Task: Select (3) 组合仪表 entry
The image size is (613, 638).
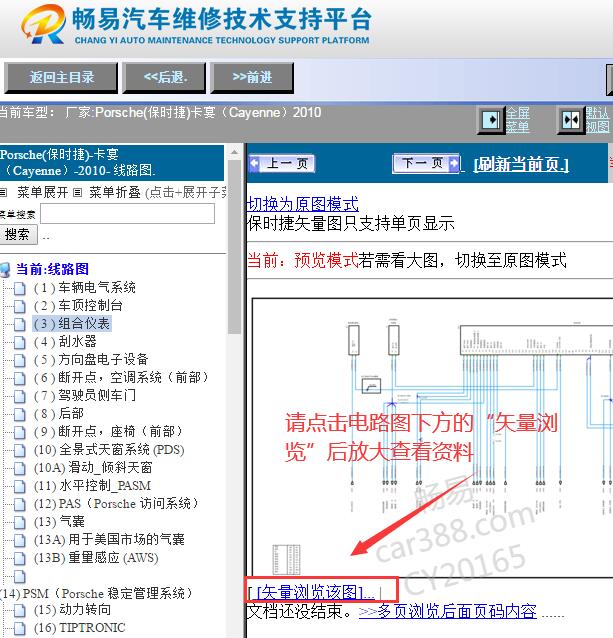Action: coord(72,323)
